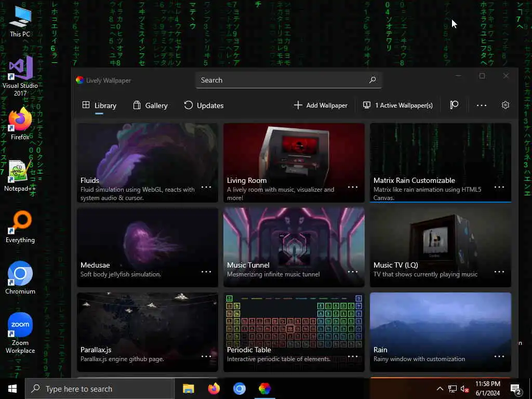532x399 pixels.
Task: Open Firefox from the taskbar
Action: tap(214, 389)
